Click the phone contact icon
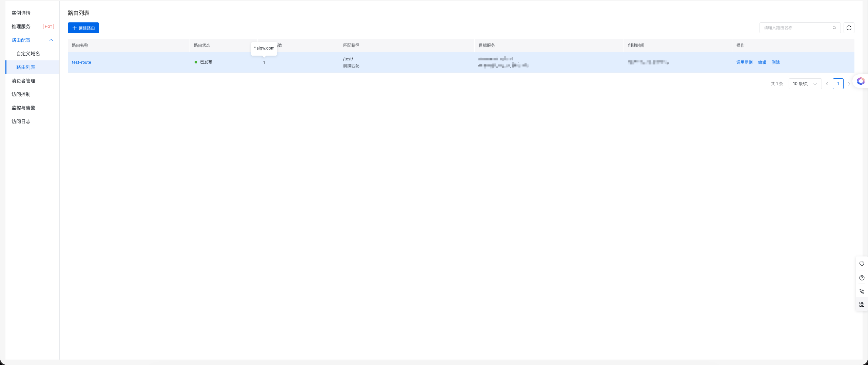Screen dimensions: 868x365 coord(862,291)
